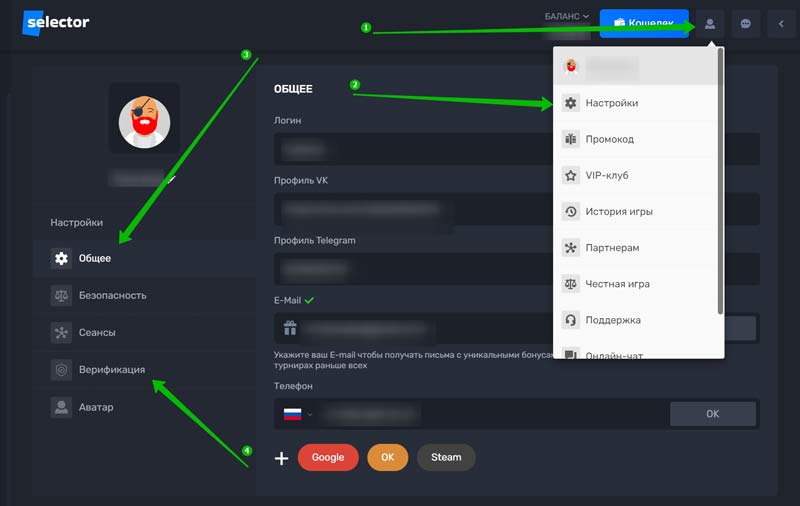Click the dropdown menu scrollbar
Image resolution: width=800 pixels, height=506 pixels.
pyautogui.click(x=720, y=181)
